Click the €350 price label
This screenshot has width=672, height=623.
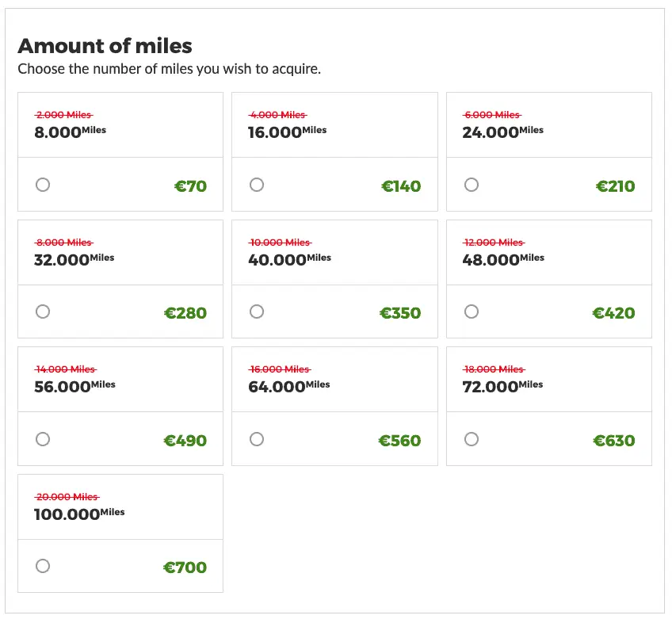tap(400, 314)
